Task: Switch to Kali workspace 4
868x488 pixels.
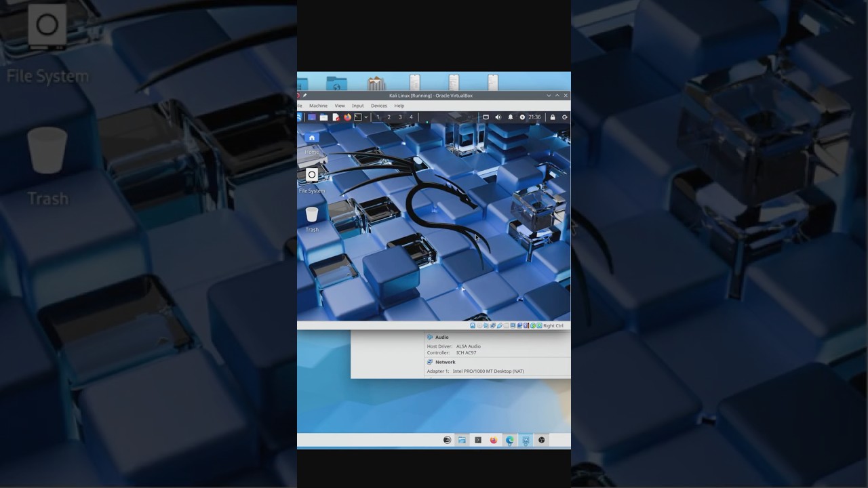Action: (411, 117)
